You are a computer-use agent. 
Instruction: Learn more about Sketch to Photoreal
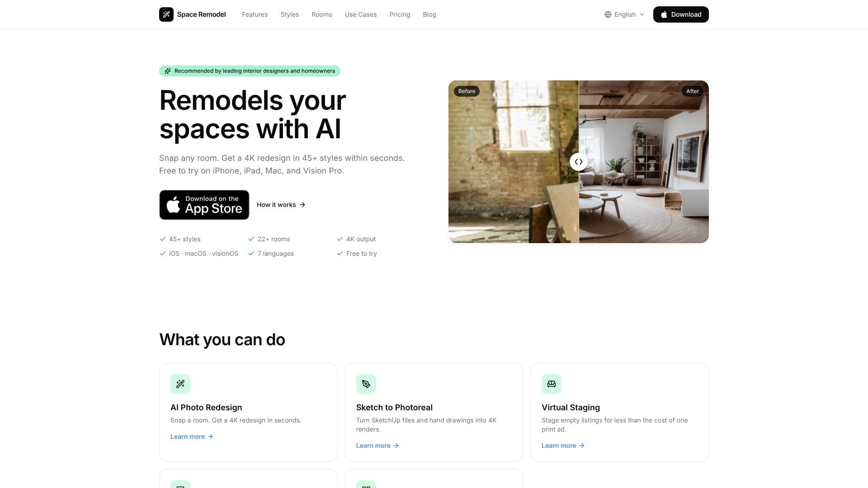pyautogui.click(x=377, y=446)
